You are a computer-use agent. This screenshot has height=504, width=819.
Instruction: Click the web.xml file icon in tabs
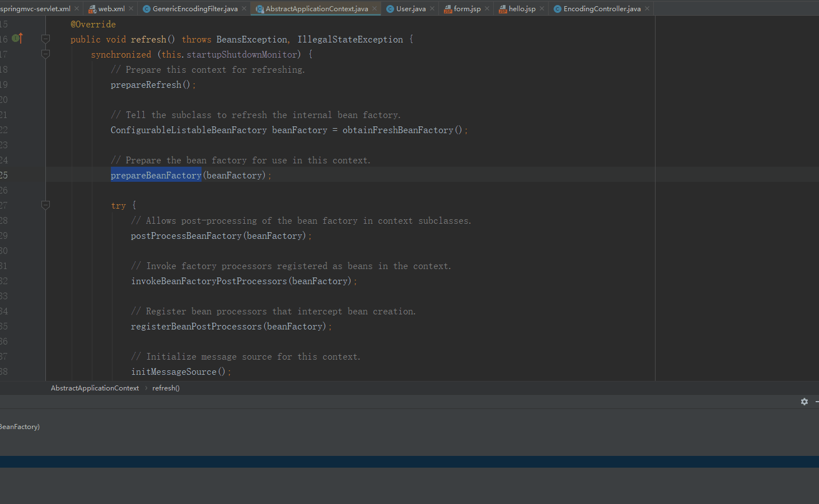92,9
